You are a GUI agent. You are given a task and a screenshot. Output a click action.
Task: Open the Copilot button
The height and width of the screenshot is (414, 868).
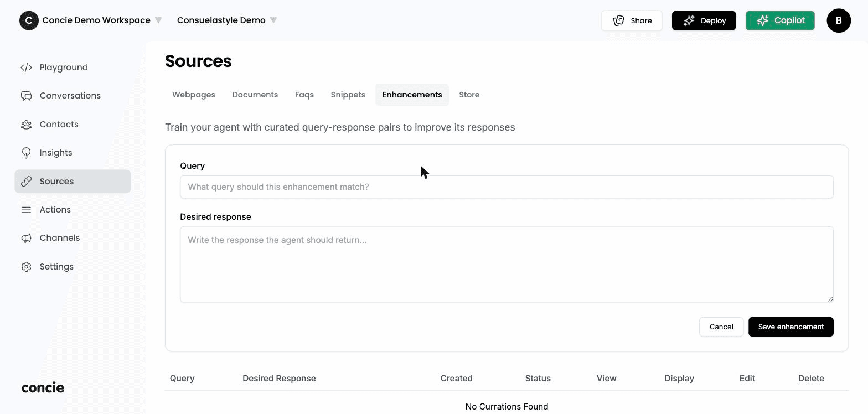[x=780, y=20]
